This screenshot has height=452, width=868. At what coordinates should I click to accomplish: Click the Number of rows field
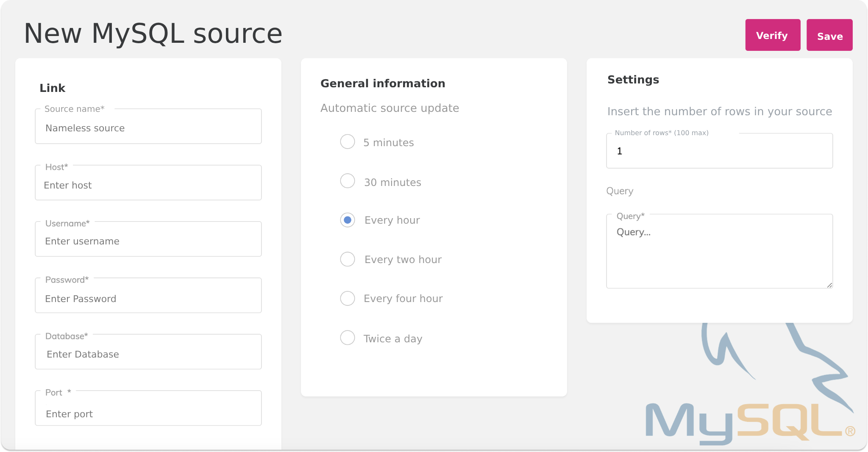720,151
